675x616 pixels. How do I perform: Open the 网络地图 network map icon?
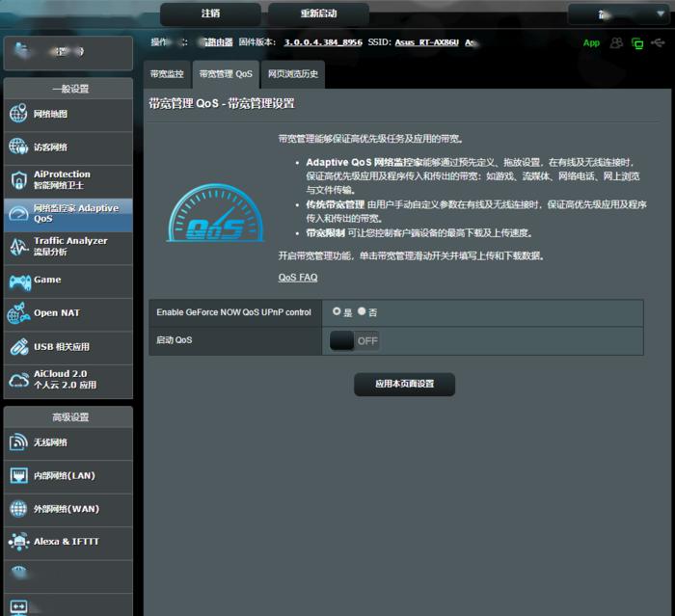coord(18,113)
